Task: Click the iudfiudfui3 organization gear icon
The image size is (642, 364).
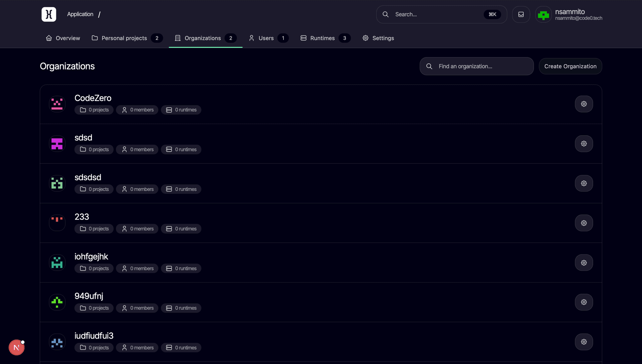Action: 583,342
